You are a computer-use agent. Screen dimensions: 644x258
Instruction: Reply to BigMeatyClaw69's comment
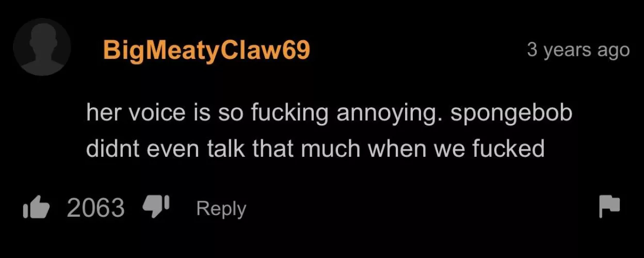pyautogui.click(x=221, y=209)
